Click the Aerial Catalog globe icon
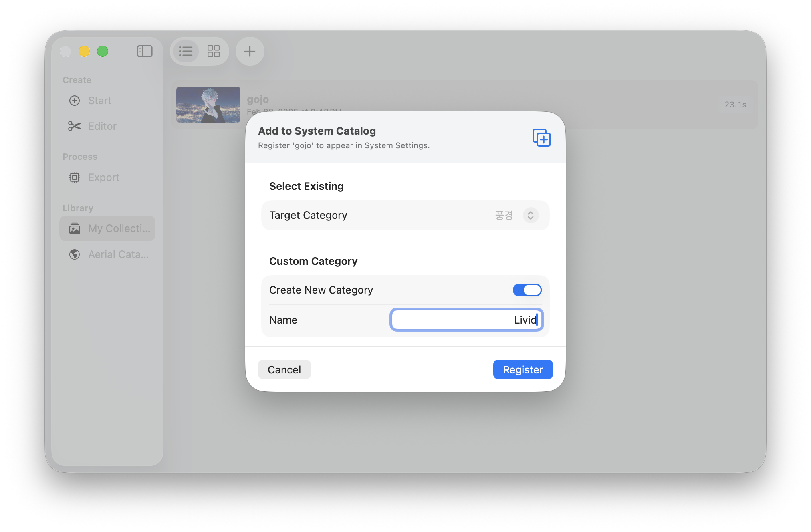The width and height of the screenshot is (811, 532). pos(75,254)
